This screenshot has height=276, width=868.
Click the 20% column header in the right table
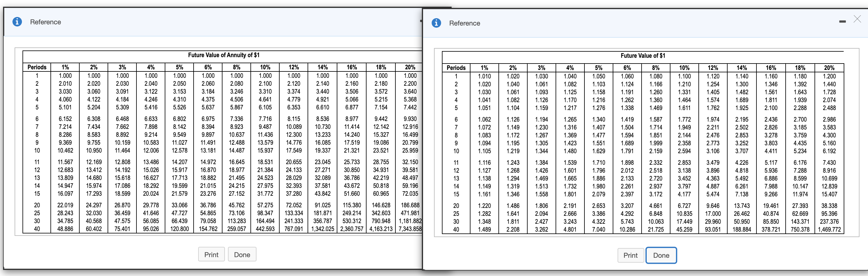click(829, 68)
